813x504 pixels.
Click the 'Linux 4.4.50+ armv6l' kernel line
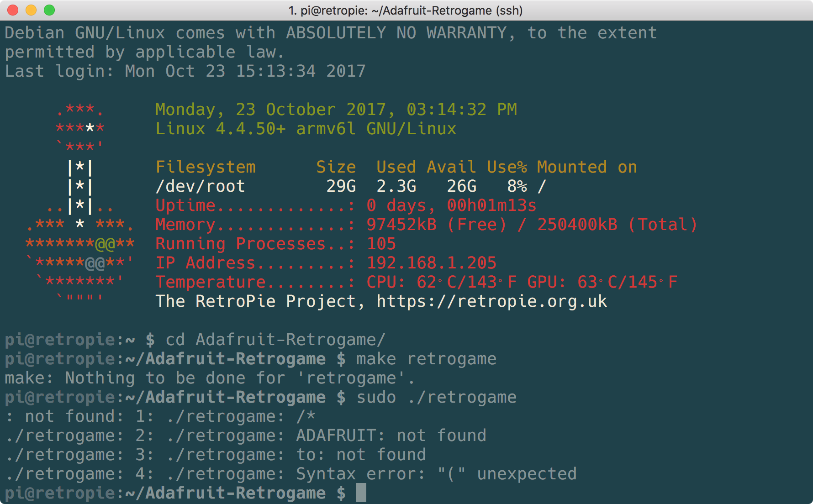pyautogui.click(x=306, y=129)
